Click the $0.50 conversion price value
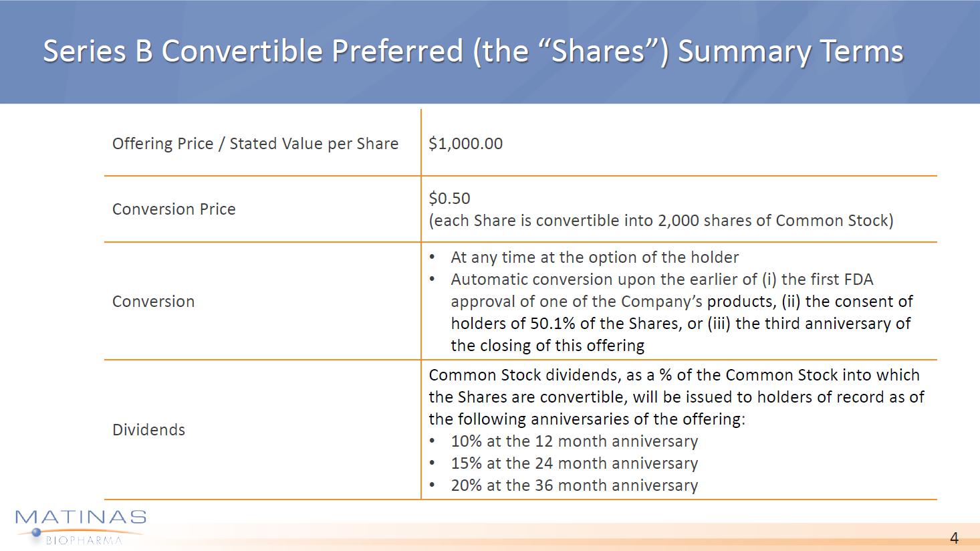Image resolution: width=980 pixels, height=551 pixels. [x=449, y=199]
